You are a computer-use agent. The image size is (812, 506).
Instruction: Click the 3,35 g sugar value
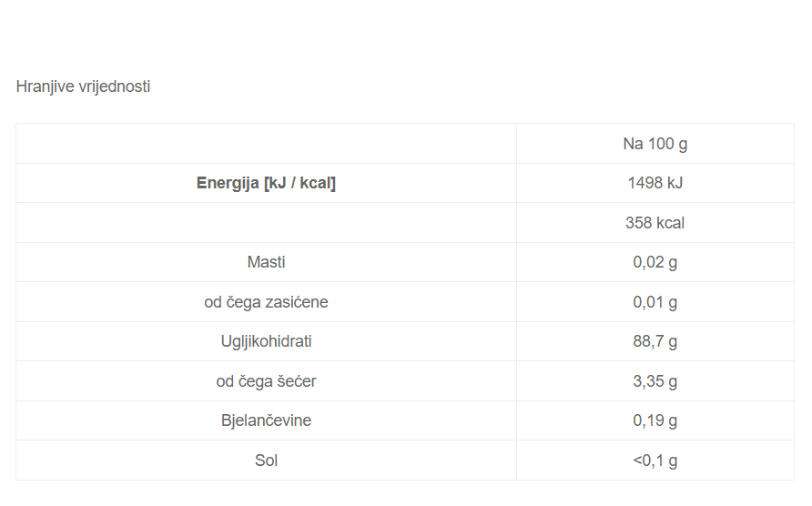[655, 381]
